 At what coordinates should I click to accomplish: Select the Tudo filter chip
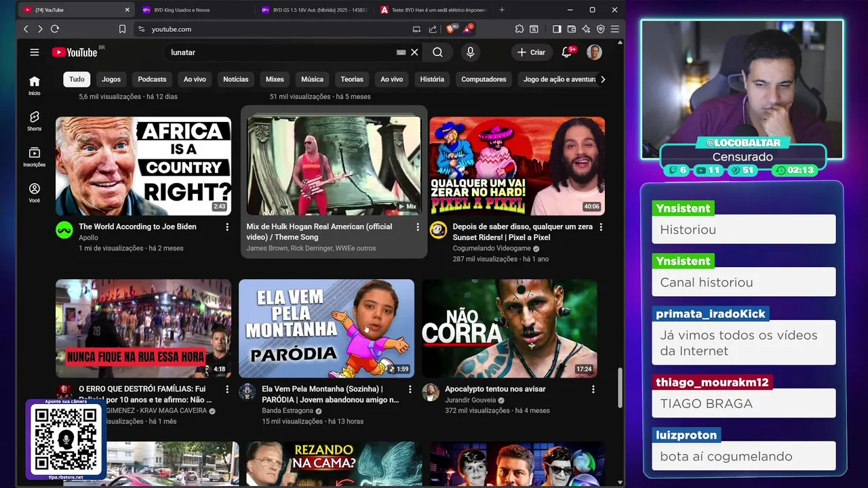[x=77, y=79]
